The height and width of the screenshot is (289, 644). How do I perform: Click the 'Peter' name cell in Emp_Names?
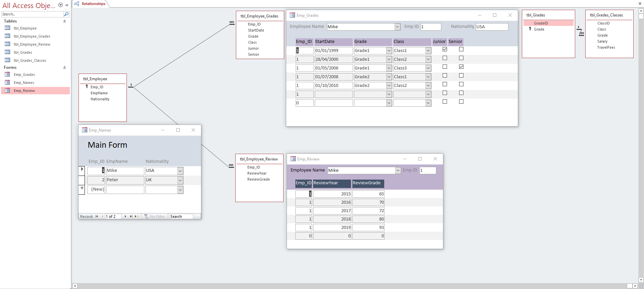[x=125, y=180]
